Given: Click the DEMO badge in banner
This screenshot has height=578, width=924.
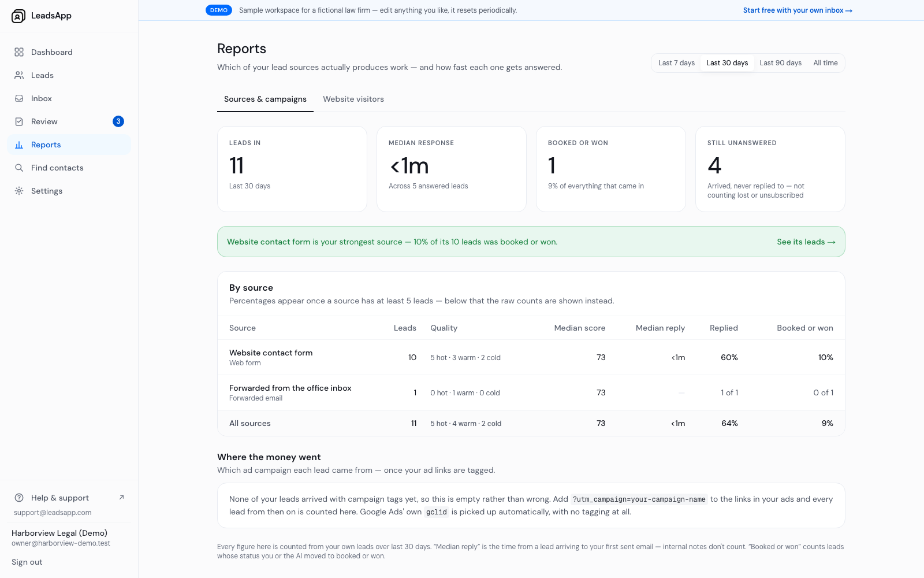Looking at the screenshot, I should click(219, 10).
